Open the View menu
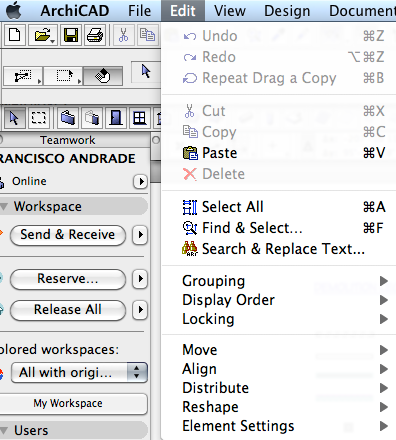The height and width of the screenshot is (440, 396). pos(230,11)
